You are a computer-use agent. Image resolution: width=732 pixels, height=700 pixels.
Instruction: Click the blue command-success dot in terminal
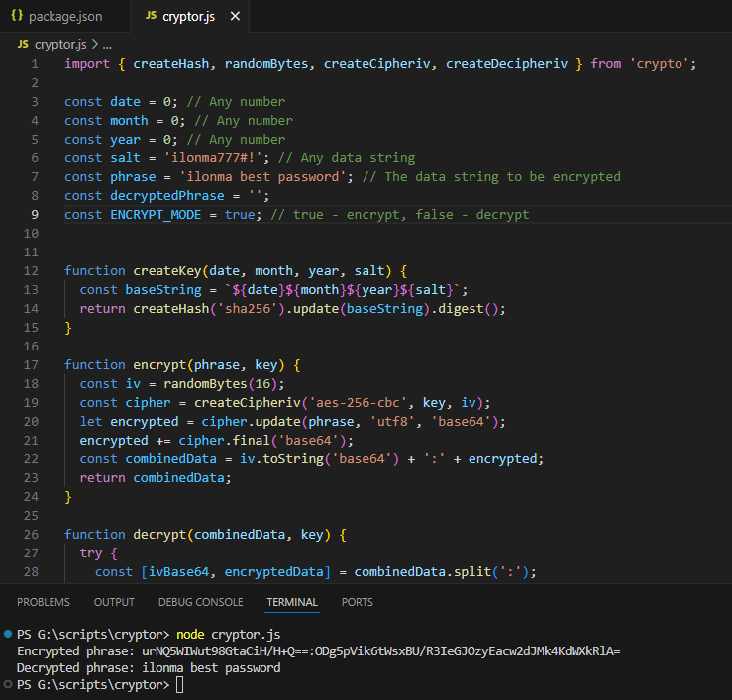click(8, 634)
